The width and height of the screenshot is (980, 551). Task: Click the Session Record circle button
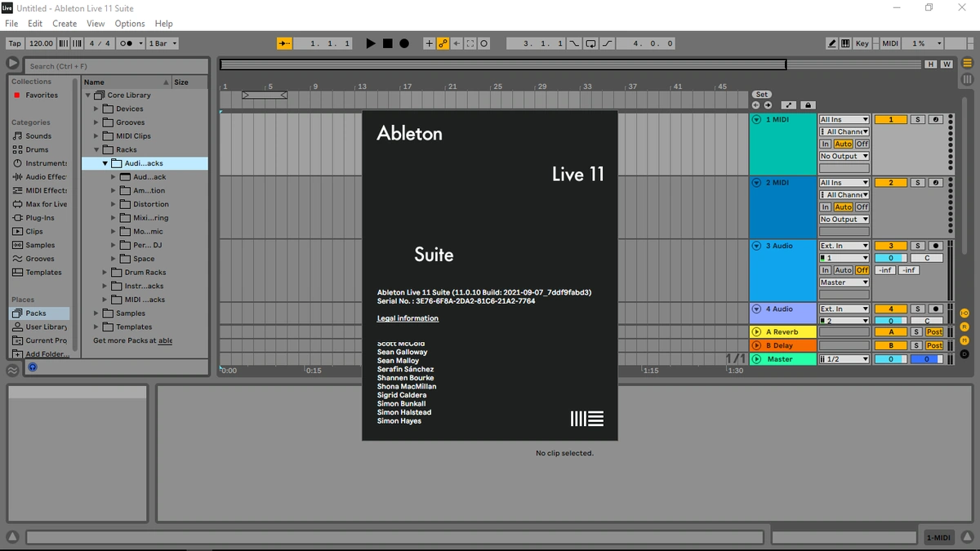click(484, 43)
